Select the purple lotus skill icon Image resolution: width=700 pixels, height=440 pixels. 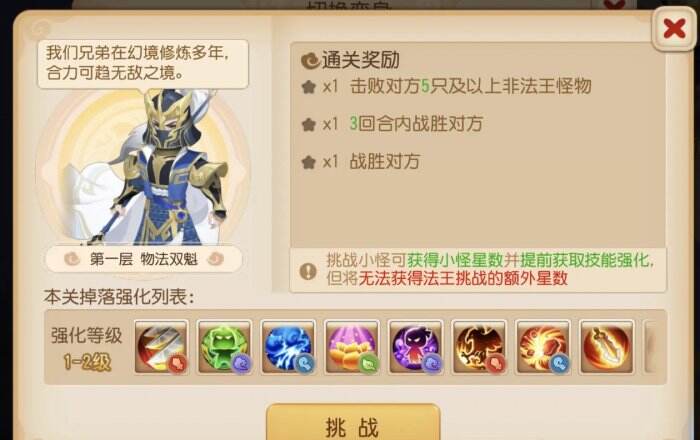pyautogui.click(x=352, y=347)
